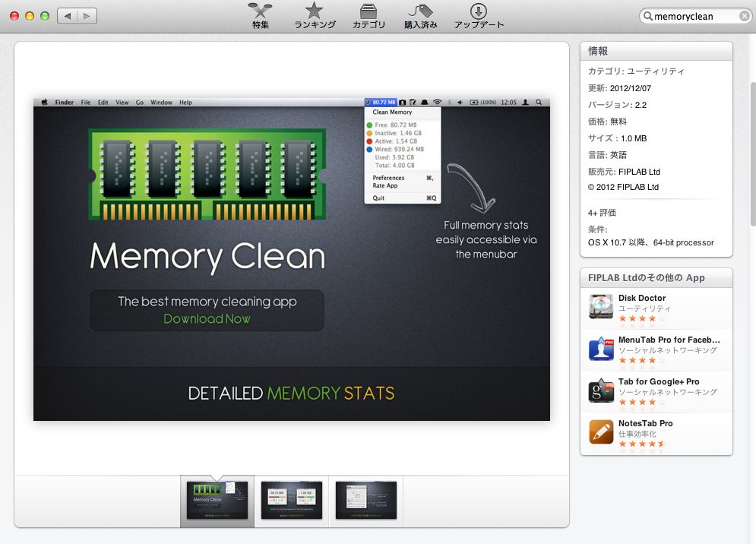This screenshot has height=544, width=756.
Task: Select the second screenshot thumbnail
Action: click(292, 500)
